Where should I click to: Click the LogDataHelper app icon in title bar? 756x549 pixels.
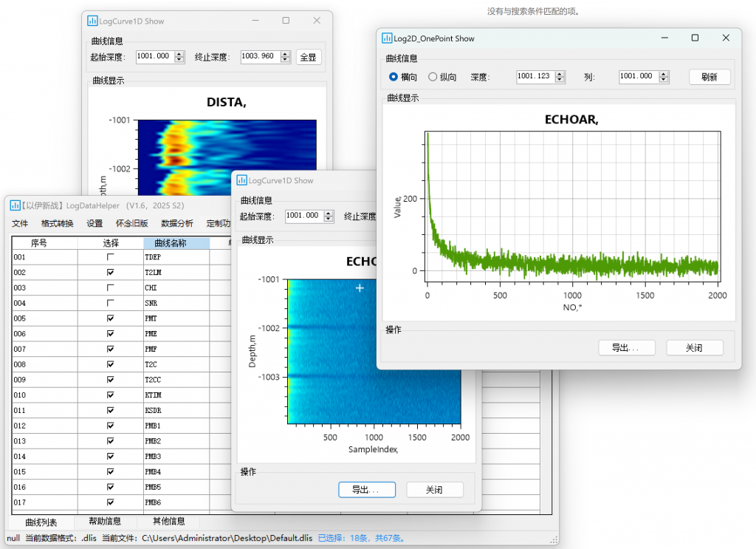point(15,205)
